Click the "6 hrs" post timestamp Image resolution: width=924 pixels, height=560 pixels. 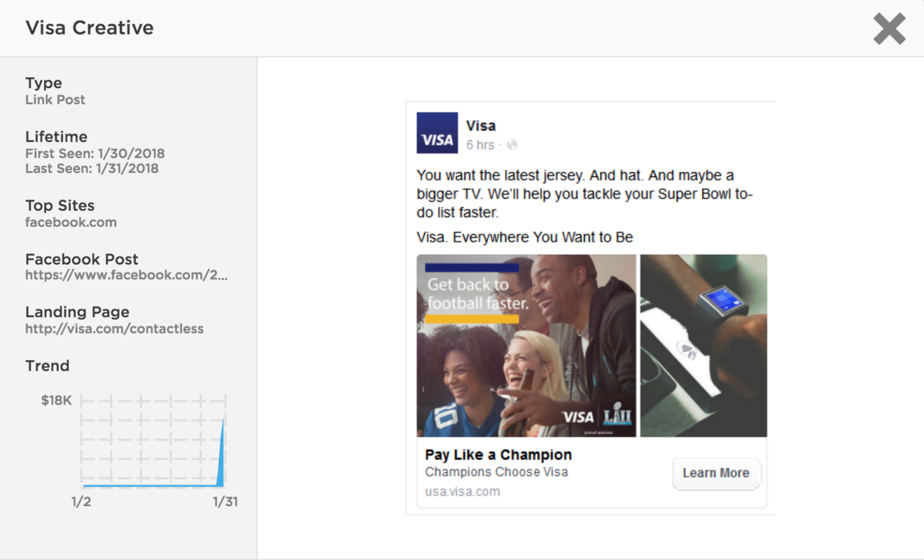pos(480,145)
